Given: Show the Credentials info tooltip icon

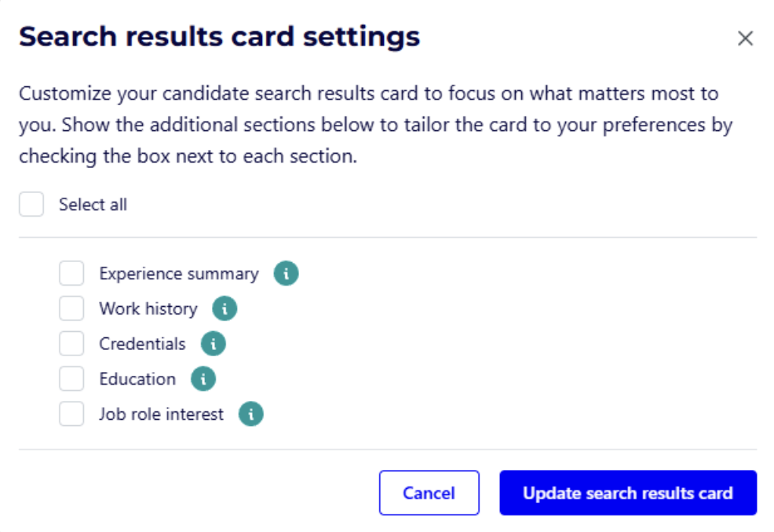Looking at the screenshot, I should (x=214, y=344).
